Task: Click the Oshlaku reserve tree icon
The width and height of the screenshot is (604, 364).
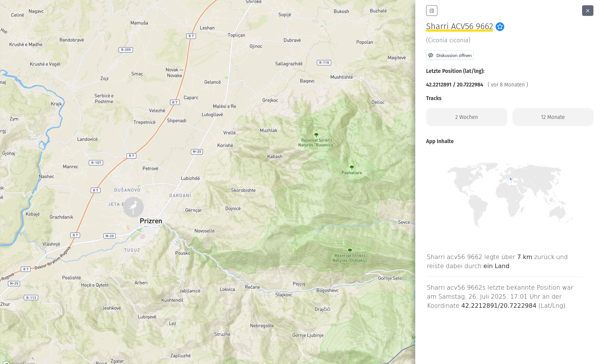Action: coord(350,250)
